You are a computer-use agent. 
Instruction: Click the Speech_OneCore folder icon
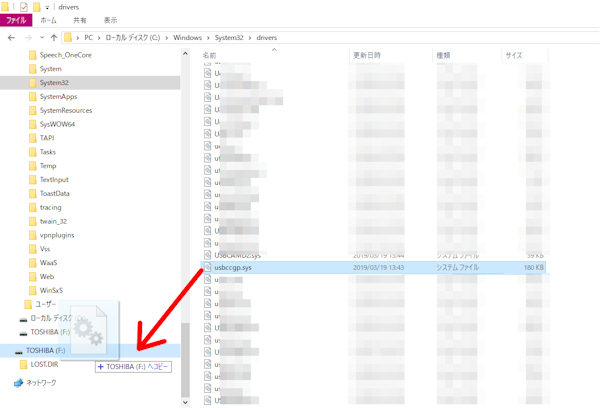33,55
